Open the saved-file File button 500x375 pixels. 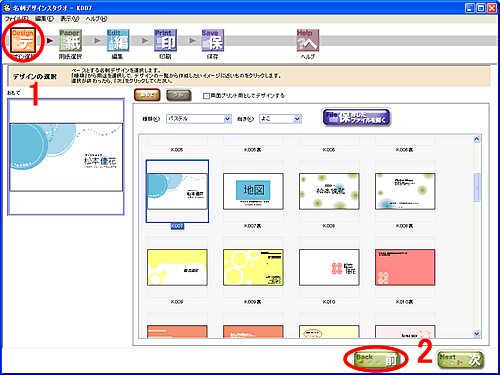(356, 117)
